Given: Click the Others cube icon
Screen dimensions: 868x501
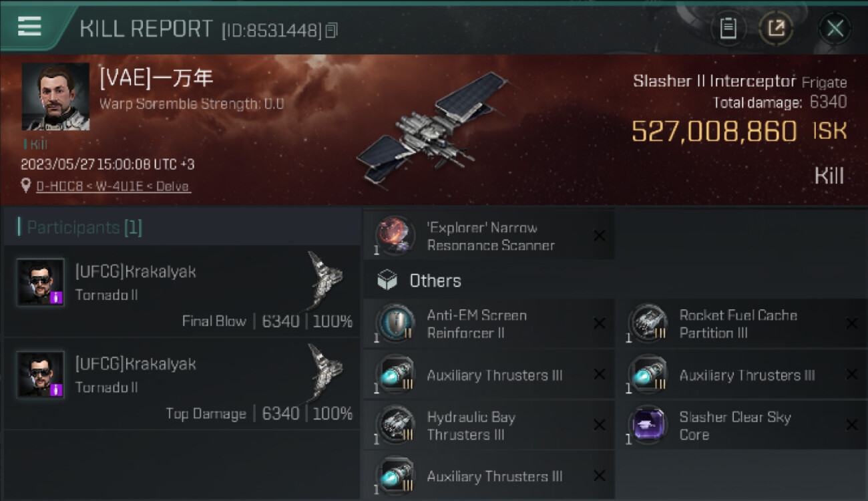Looking at the screenshot, I should click(387, 281).
